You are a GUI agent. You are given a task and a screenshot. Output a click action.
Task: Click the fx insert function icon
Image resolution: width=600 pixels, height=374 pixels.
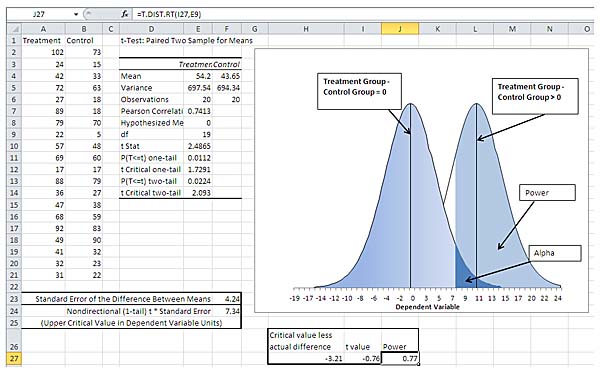tap(124, 14)
